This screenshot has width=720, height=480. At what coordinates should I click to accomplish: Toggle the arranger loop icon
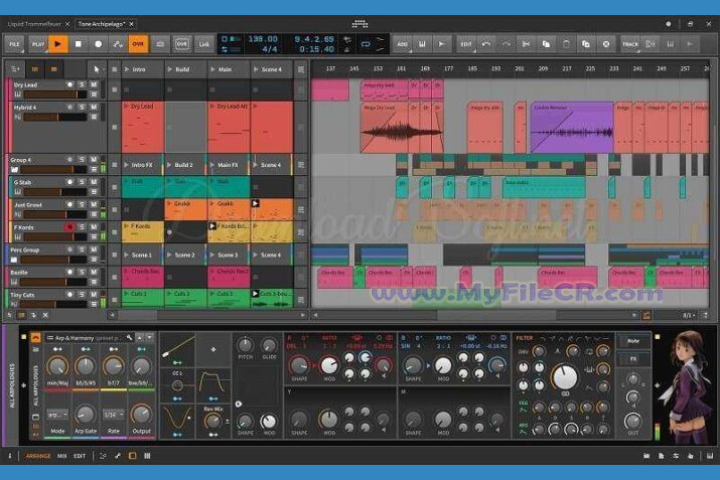(366, 44)
